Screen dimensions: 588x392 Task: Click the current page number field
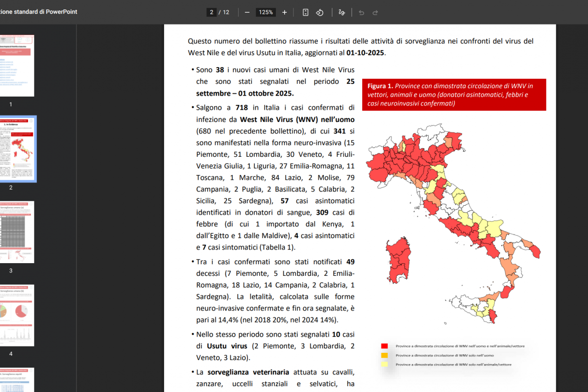[x=211, y=12]
